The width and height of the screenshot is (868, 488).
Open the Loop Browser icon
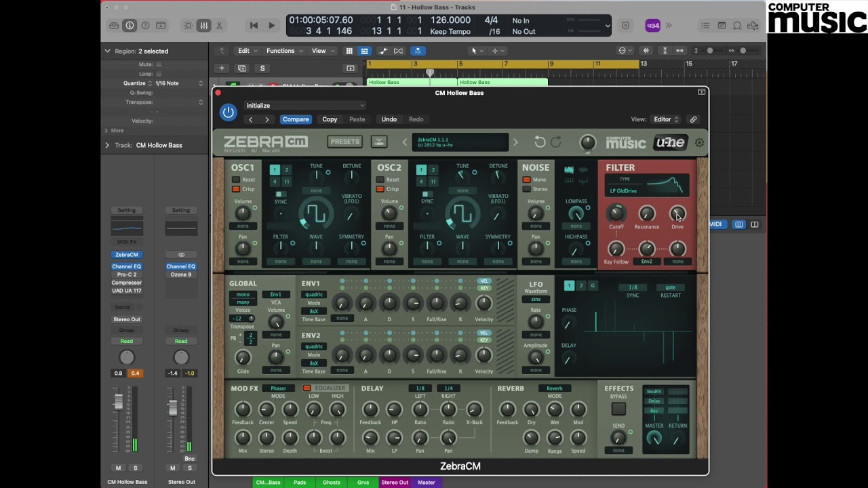737,26
